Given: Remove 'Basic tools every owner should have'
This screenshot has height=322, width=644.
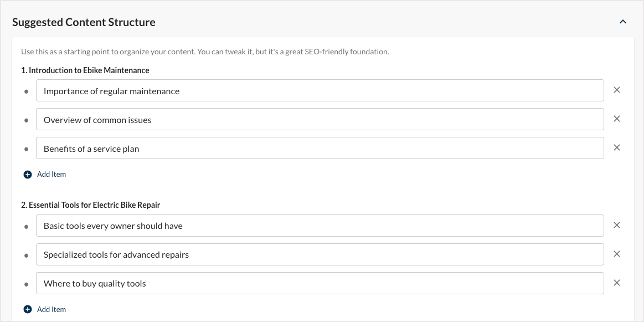Looking at the screenshot, I should tap(617, 225).
